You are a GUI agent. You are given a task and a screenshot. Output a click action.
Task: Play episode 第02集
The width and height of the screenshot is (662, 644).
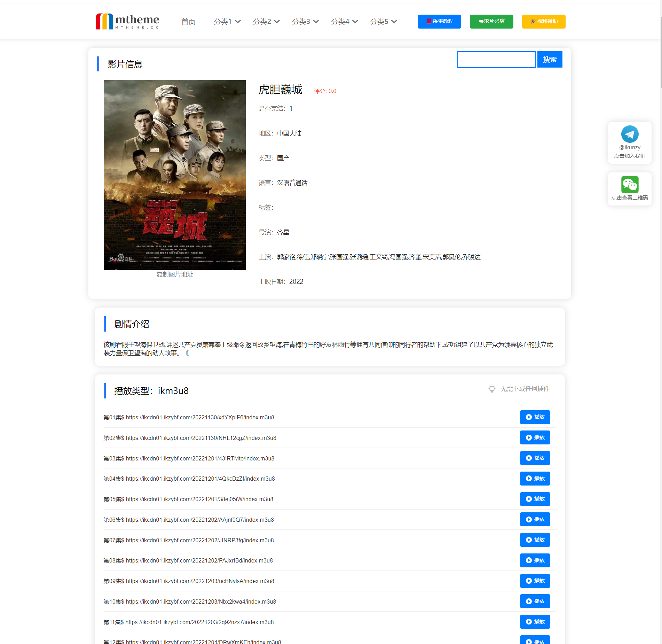tap(535, 438)
